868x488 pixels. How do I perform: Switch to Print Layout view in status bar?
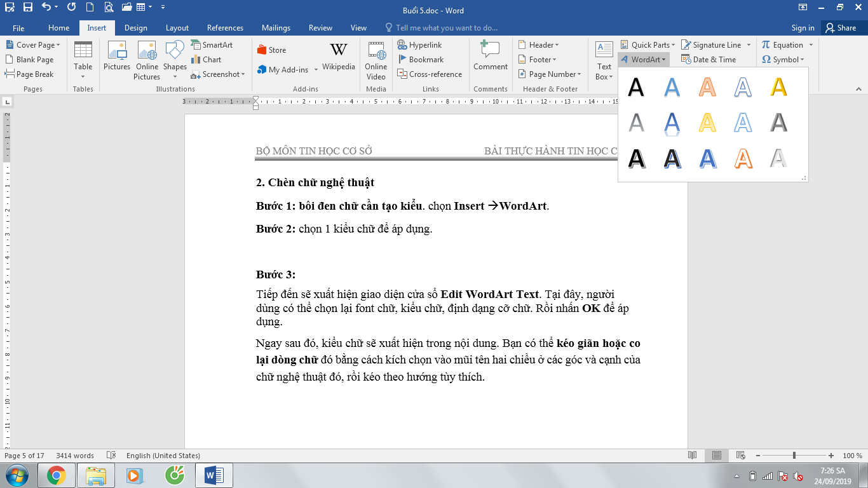717,456
